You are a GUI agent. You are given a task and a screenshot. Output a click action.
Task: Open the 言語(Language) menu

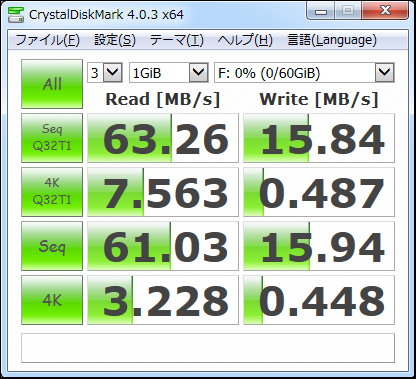click(332, 40)
